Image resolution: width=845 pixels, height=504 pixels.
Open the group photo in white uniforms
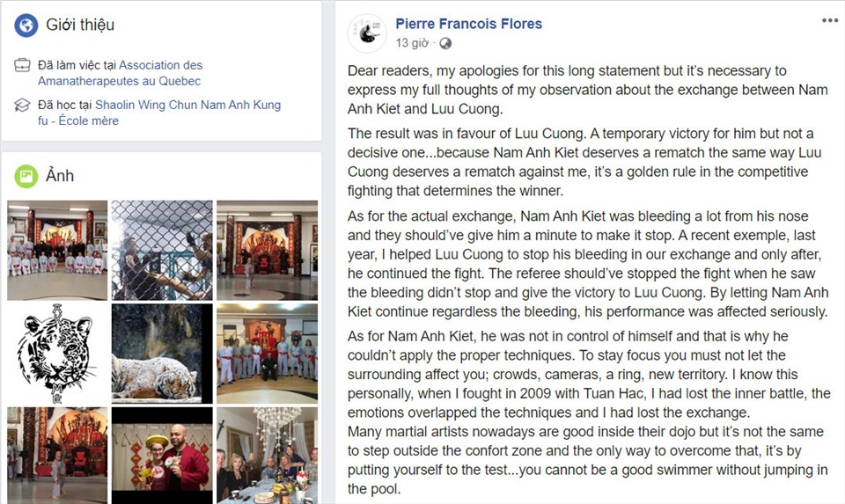point(58,251)
